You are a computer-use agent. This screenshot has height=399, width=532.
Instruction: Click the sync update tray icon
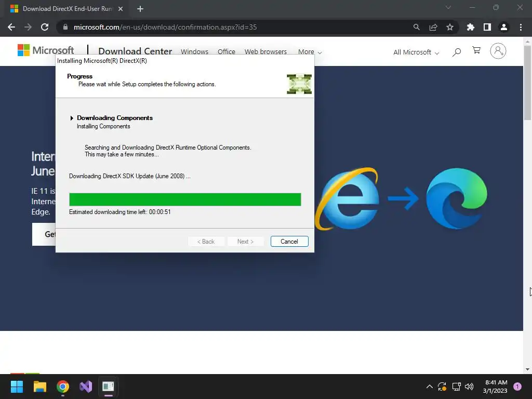pos(442,387)
